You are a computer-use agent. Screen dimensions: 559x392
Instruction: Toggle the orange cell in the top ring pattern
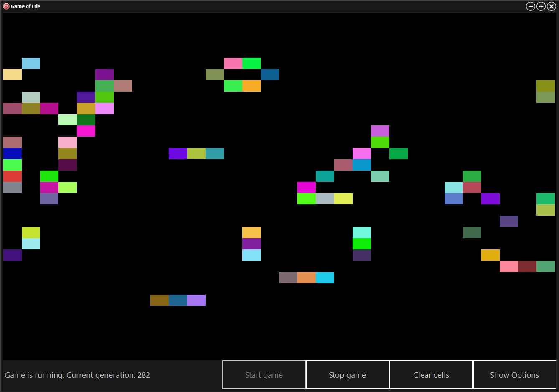252,86
